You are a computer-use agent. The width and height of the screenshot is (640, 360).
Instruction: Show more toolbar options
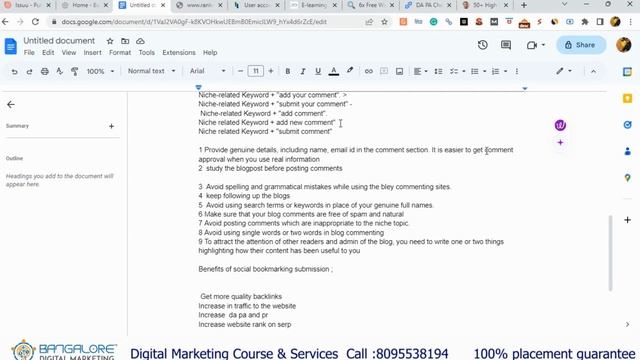click(x=517, y=71)
